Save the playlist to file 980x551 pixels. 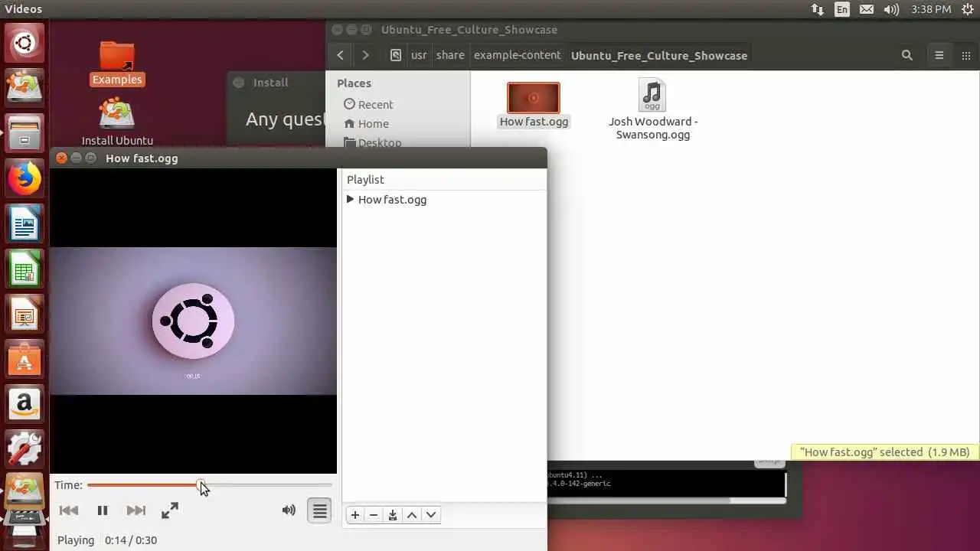[393, 515]
